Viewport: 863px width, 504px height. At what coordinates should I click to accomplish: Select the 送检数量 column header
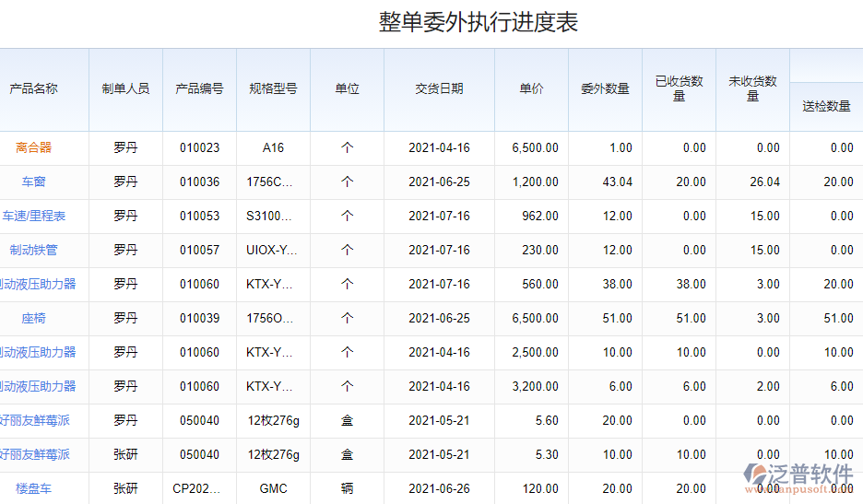pyautogui.click(x=827, y=106)
